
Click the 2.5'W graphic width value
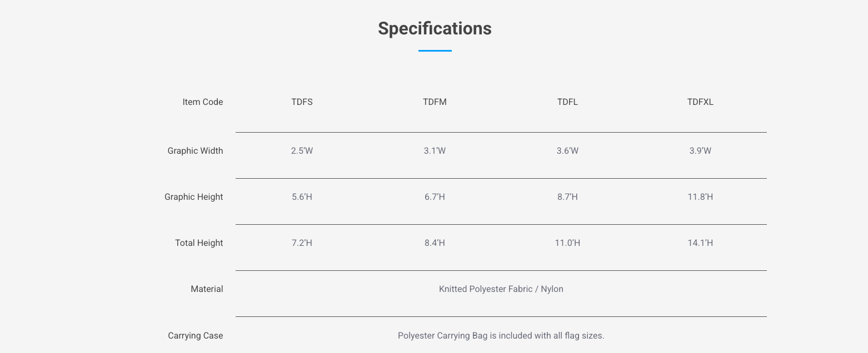tap(302, 151)
